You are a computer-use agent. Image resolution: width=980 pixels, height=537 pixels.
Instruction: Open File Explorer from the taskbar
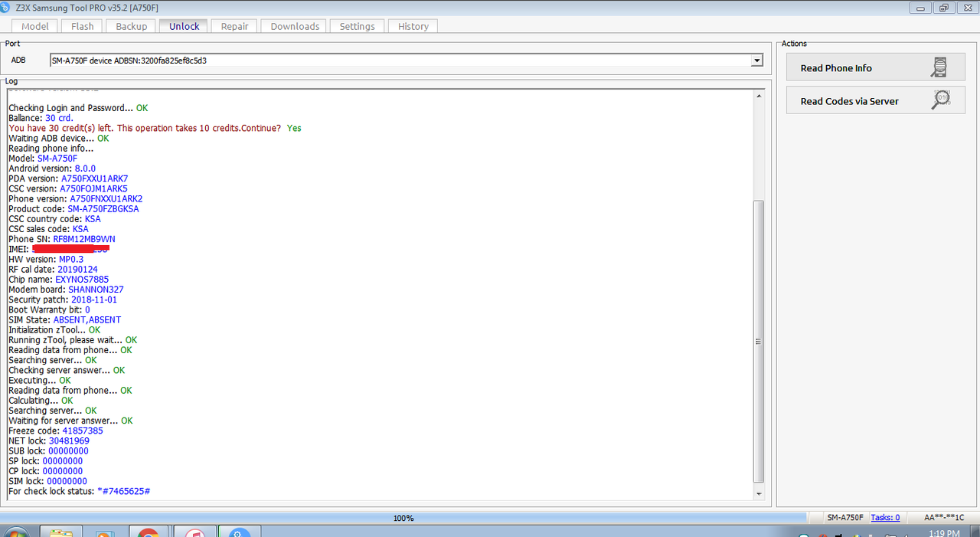tap(61, 532)
